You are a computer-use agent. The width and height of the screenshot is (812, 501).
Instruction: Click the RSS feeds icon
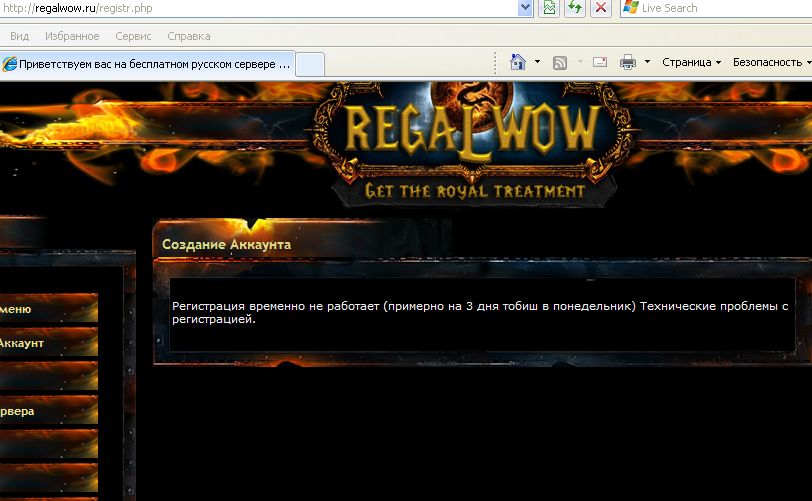coord(560,62)
